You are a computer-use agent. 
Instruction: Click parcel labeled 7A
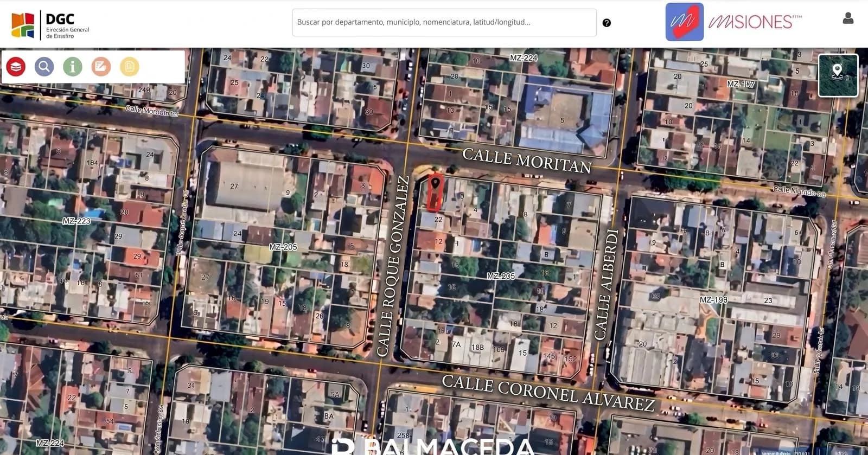click(456, 344)
